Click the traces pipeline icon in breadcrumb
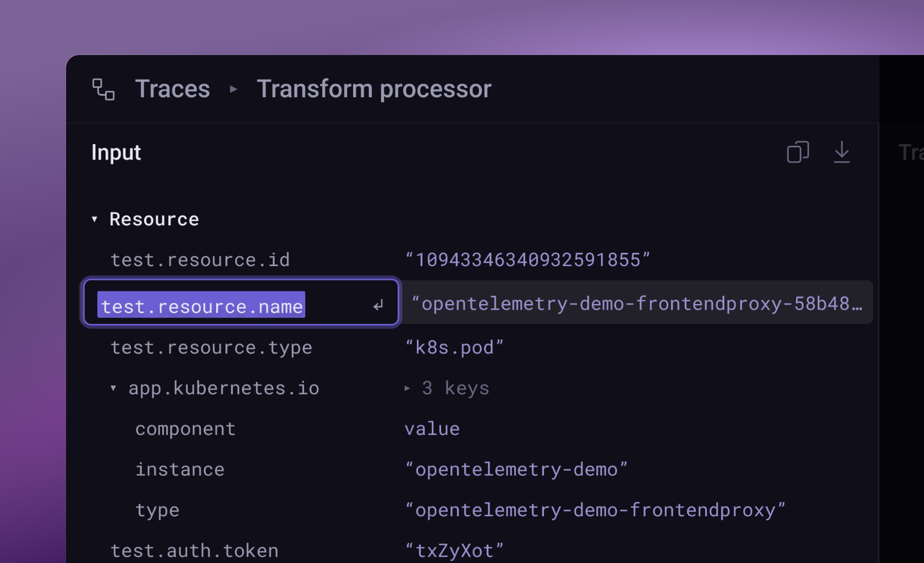This screenshot has height=563, width=924. [103, 89]
